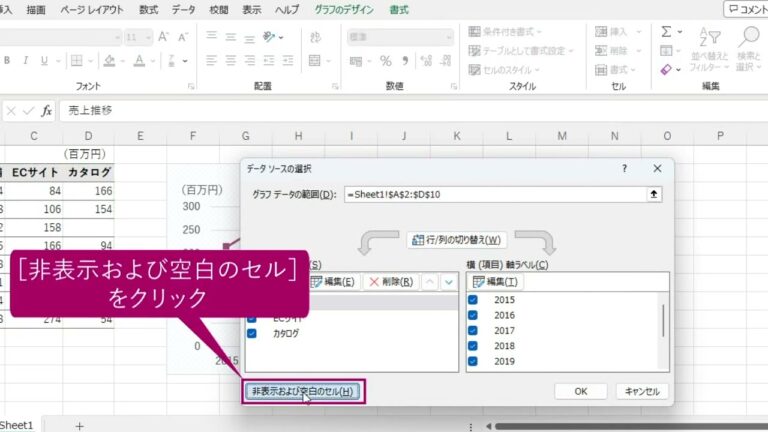This screenshot has width=768, height=432.
Task: Click the eraser Clear icon
Action: point(666,70)
